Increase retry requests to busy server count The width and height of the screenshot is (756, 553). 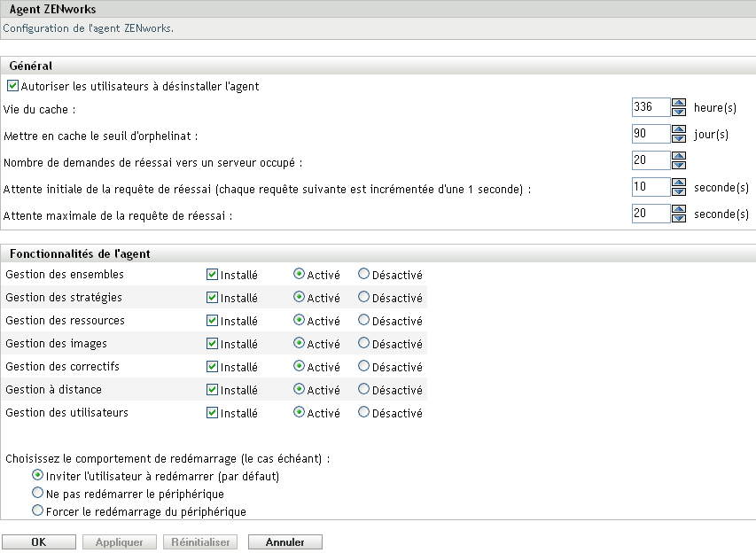point(680,156)
